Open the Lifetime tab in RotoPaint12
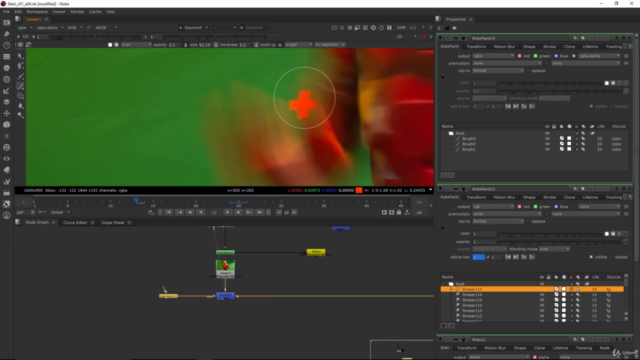Screen dimensions: 640x360 pyautogui.click(x=590, y=198)
